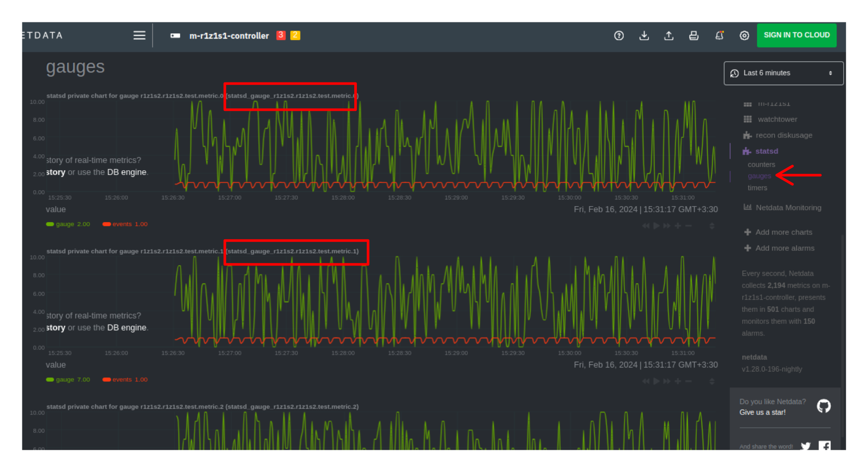
Task: Select counters in the statsd submenu
Action: click(x=761, y=164)
